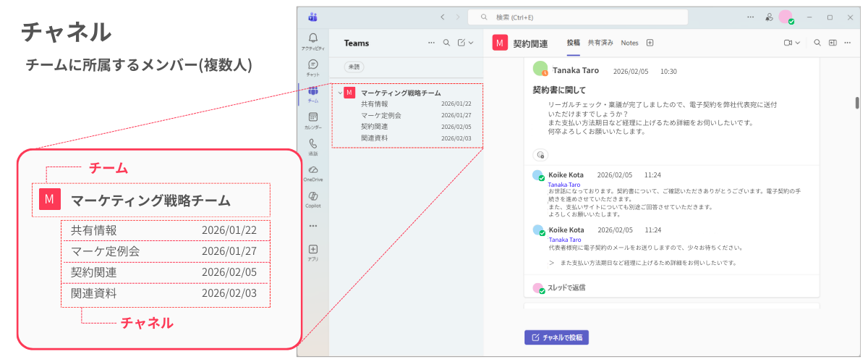Open the Calendar (カレンダー) icon
This screenshot has width=868, height=362.
pos(312,118)
